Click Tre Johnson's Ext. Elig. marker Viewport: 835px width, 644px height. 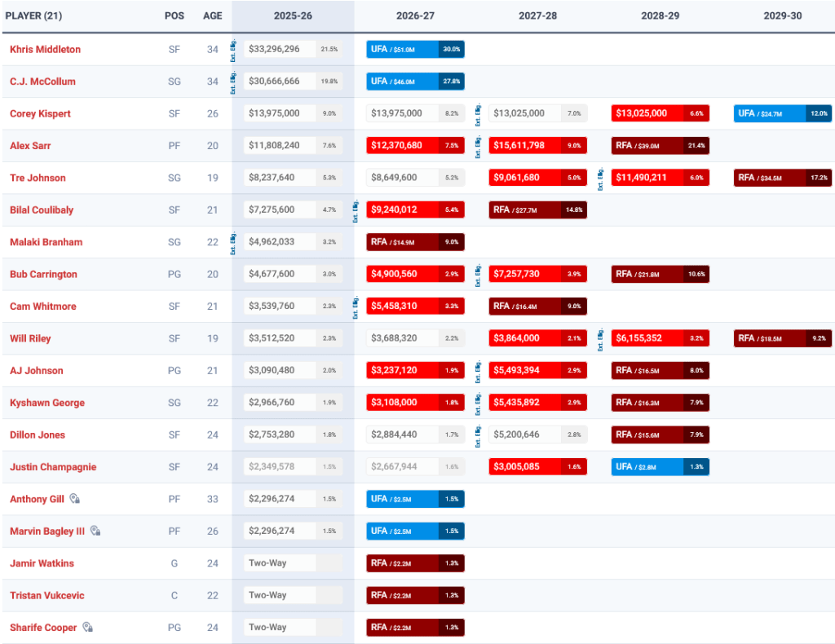coord(601,178)
